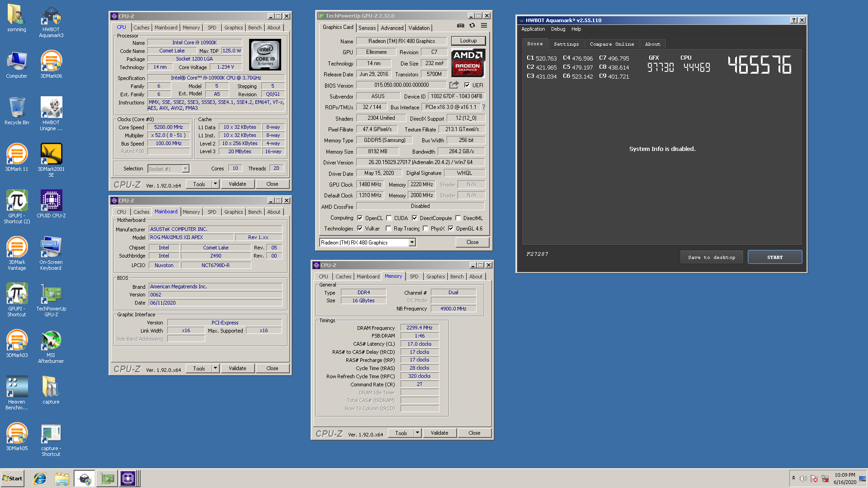Click the Driver Version field in GPU-Z
868x488 pixels.
420,162
